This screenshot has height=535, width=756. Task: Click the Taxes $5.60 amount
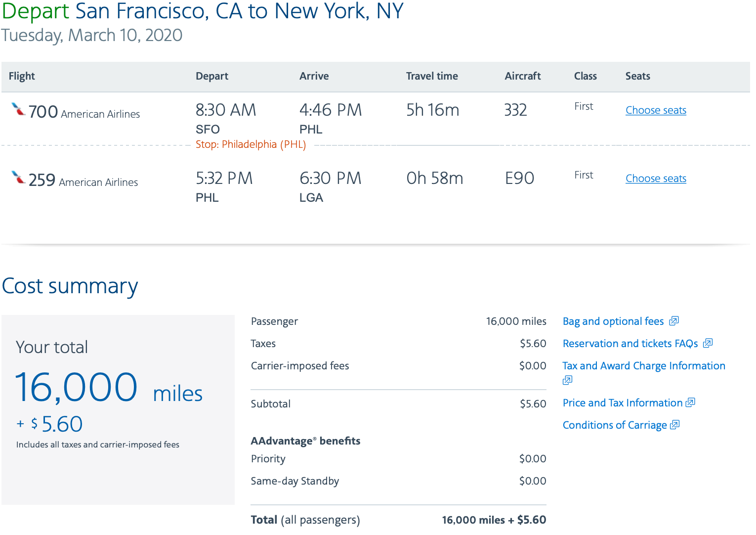pos(533,344)
